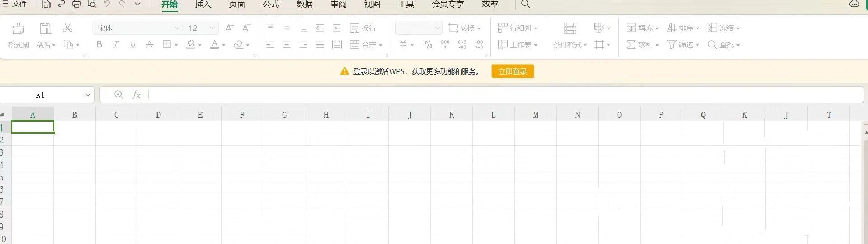Expand the Name Box A1 dropdown
The width and height of the screenshot is (868, 244).
point(87,95)
